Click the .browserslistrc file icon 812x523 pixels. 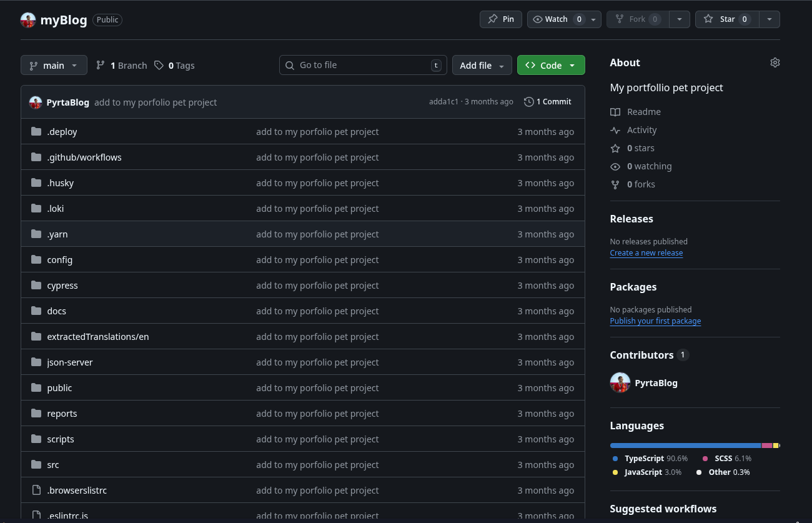36,491
